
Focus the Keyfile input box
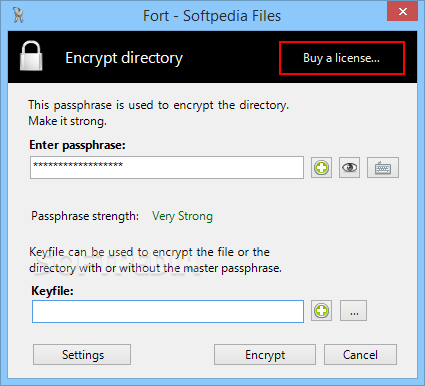(168, 311)
